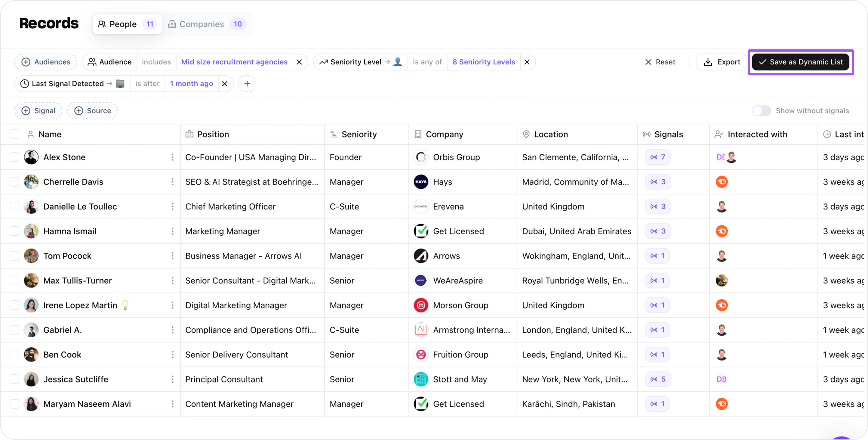Open 'Mid size recruitment agencies' audience link
This screenshot has height=440, width=868.
[x=234, y=62]
